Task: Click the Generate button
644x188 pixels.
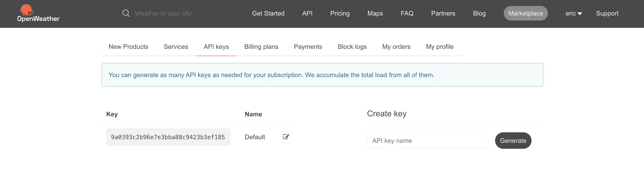Action: pyautogui.click(x=513, y=141)
